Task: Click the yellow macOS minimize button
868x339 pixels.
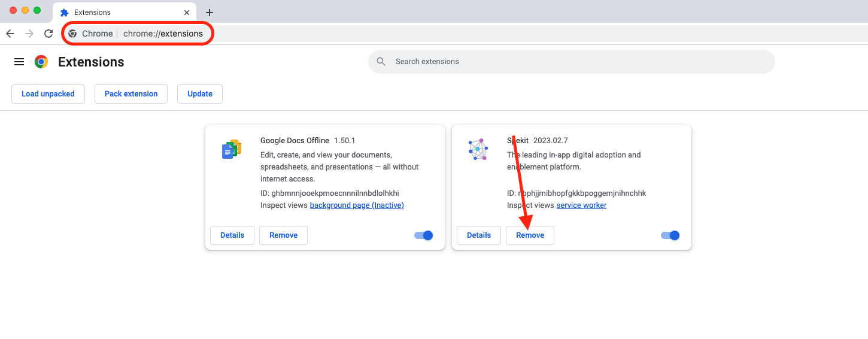Action: click(25, 10)
